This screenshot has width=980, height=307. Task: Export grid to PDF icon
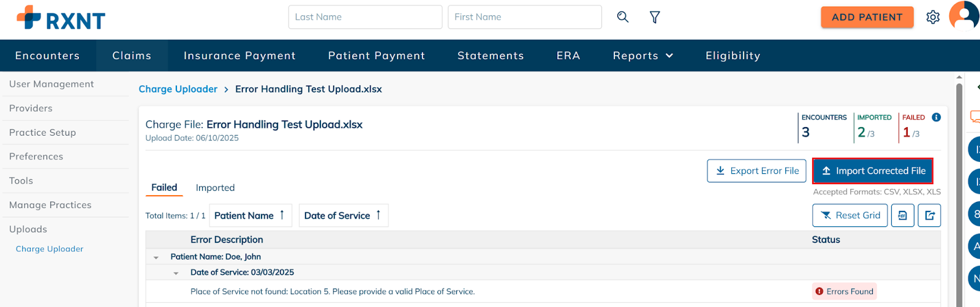[x=902, y=215]
